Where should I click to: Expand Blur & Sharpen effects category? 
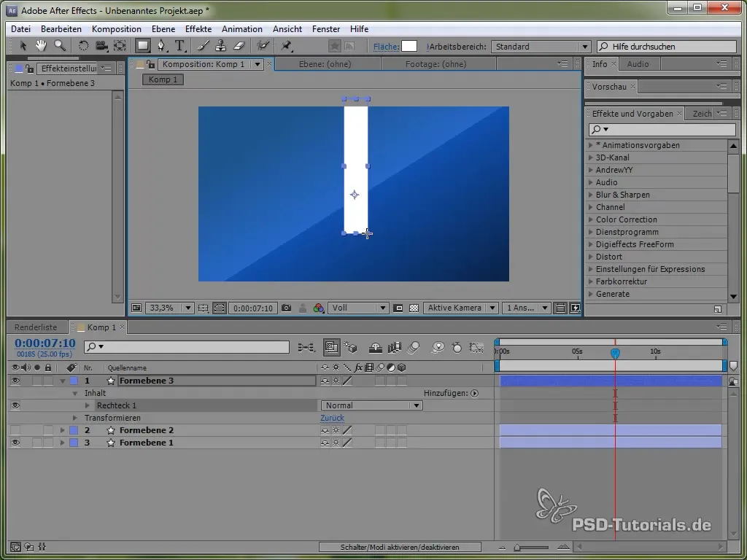pyautogui.click(x=591, y=195)
